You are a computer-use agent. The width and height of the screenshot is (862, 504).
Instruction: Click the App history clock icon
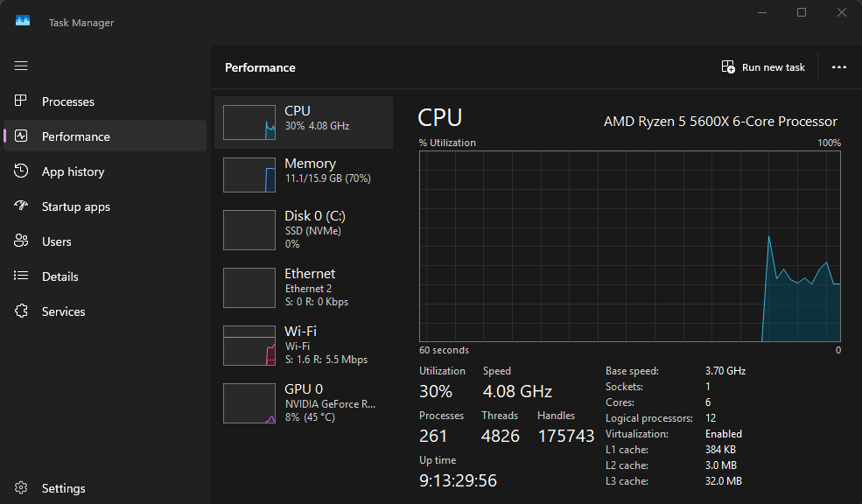[x=21, y=171]
